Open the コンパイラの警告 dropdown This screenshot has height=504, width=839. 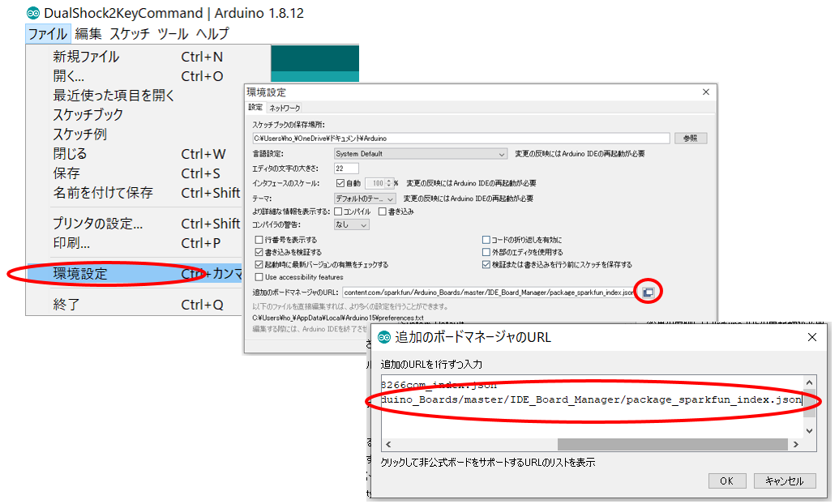(351, 224)
